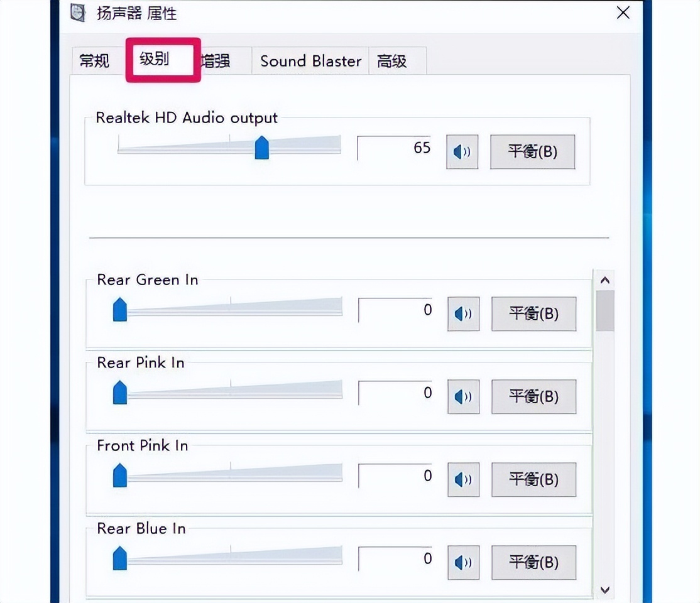
Task: Click 平衡(B) for Front Pink In
Action: click(533, 479)
